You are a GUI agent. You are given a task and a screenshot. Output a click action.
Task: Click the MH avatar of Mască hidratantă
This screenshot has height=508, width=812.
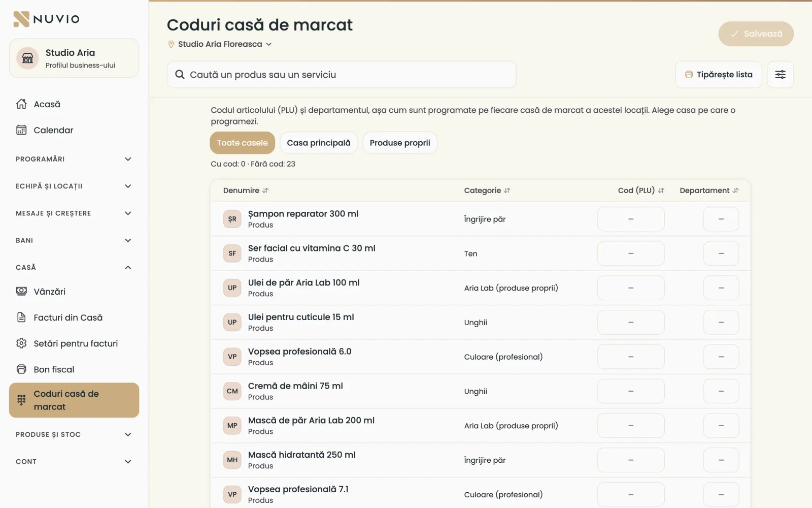tap(232, 460)
